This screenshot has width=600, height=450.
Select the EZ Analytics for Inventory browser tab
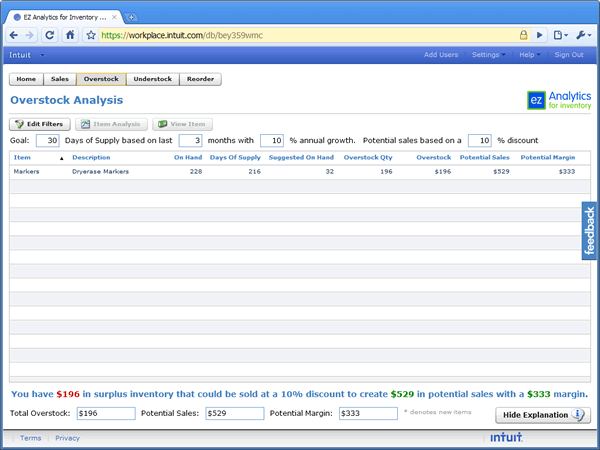[x=63, y=17]
